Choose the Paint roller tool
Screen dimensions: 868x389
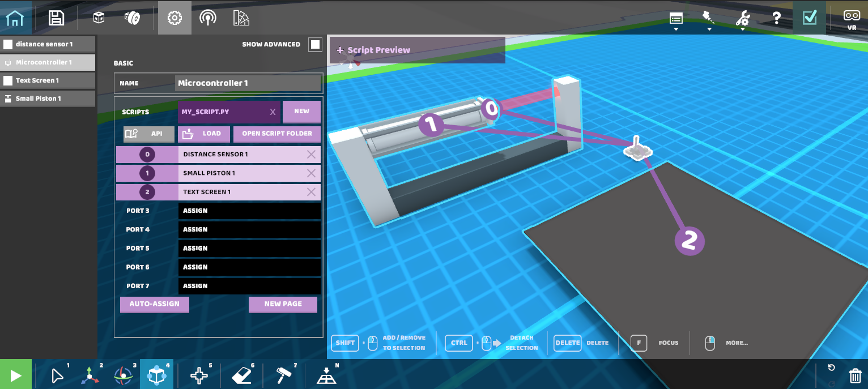pos(284,375)
